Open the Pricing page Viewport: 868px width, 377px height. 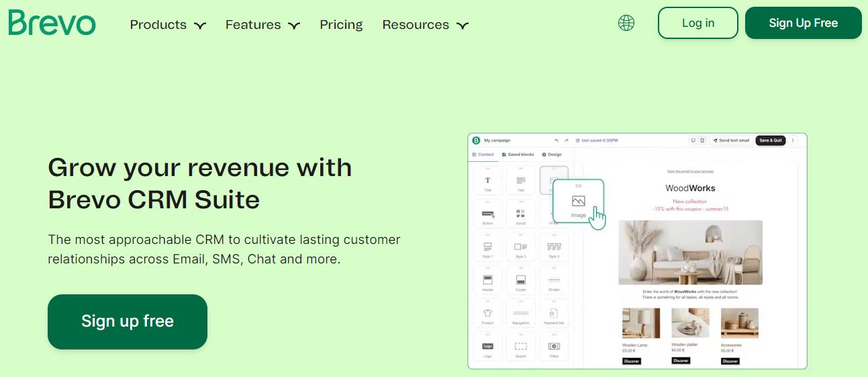(341, 25)
